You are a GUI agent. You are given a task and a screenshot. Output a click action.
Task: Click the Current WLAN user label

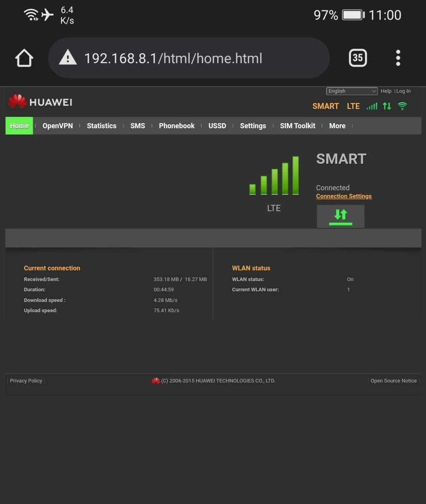pos(256,289)
